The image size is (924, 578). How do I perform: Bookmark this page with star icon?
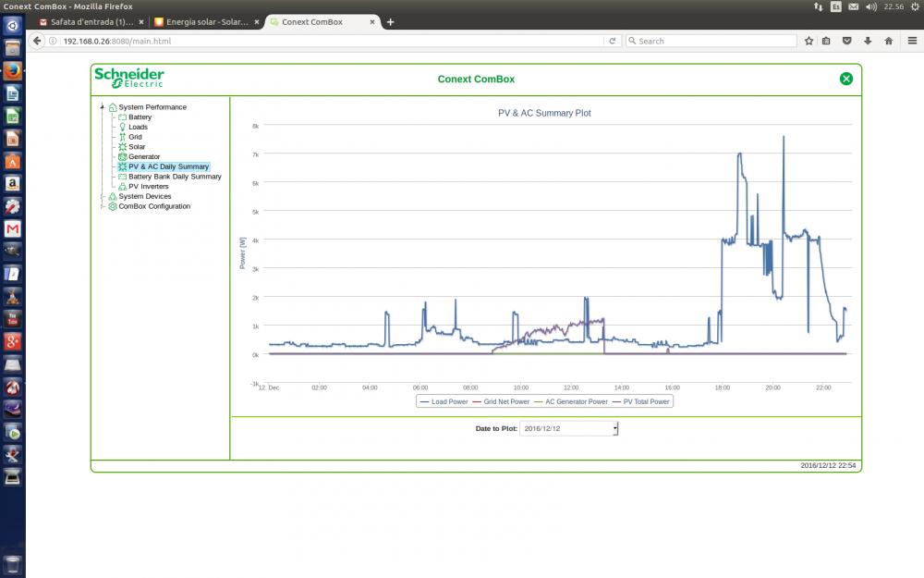[x=809, y=41]
